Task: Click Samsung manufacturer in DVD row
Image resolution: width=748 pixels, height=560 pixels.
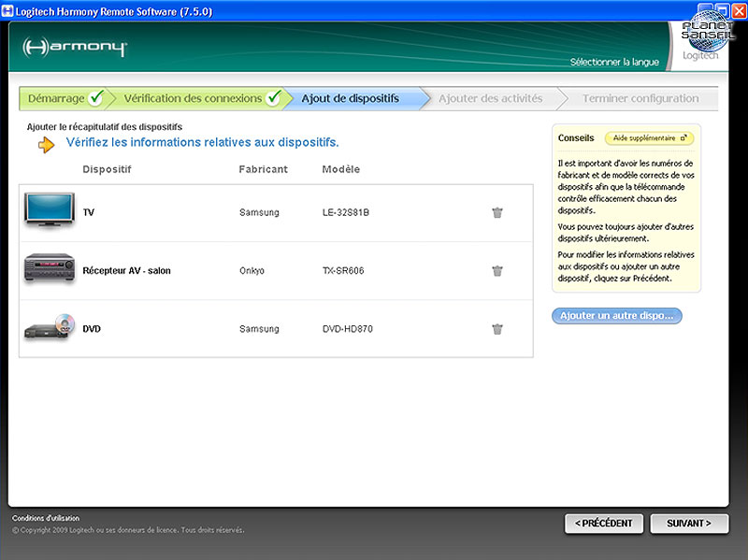Action: click(259, 329)
